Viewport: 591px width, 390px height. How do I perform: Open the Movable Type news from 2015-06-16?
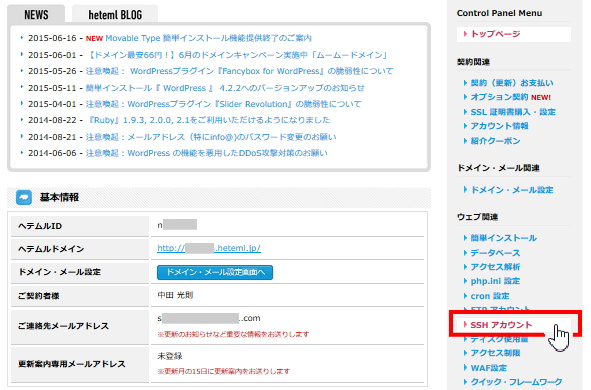[x=208, y=38]
